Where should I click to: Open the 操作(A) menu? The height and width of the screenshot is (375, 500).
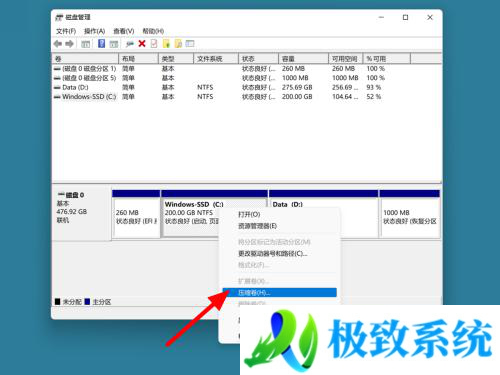pos(95,31)
